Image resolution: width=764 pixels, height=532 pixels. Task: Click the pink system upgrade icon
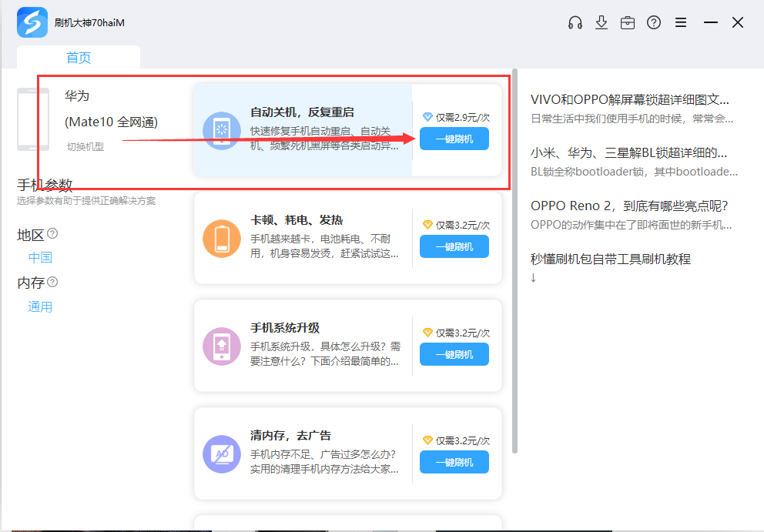click(x=222, y=346)
